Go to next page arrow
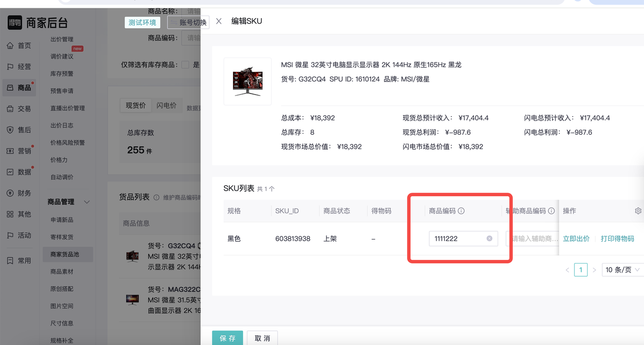 click(x=594, y=270)
